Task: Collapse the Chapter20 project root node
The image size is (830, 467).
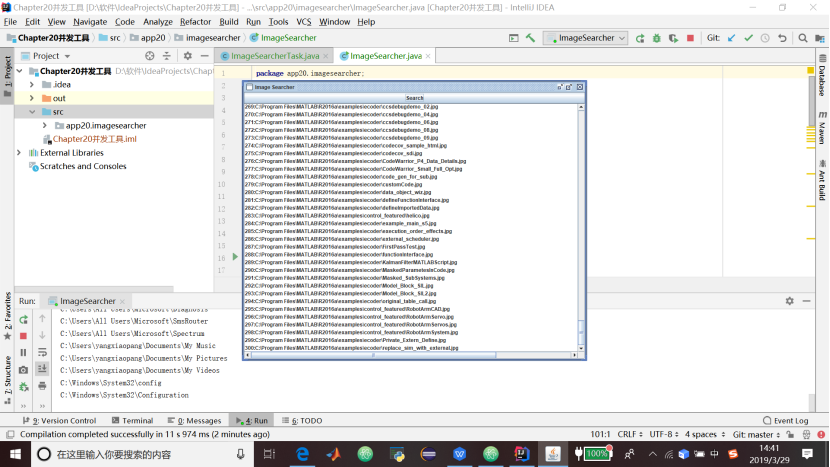Action: [20, 71]
